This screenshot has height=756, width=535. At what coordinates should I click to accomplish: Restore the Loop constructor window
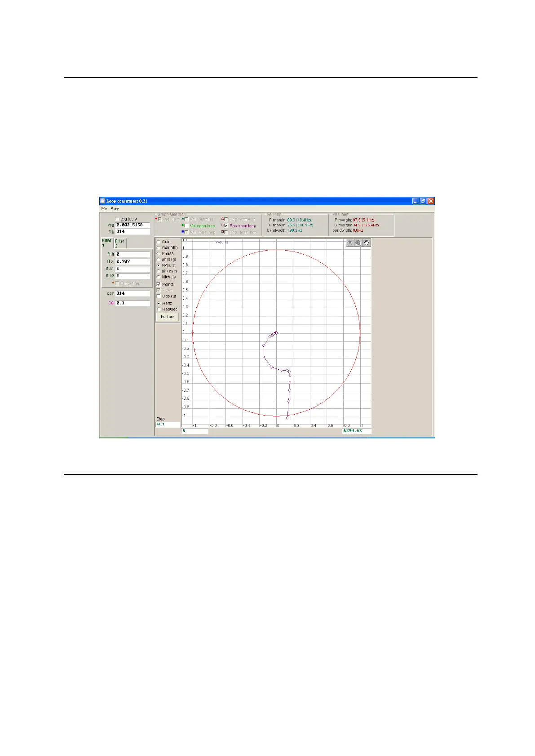click(423, 201)
